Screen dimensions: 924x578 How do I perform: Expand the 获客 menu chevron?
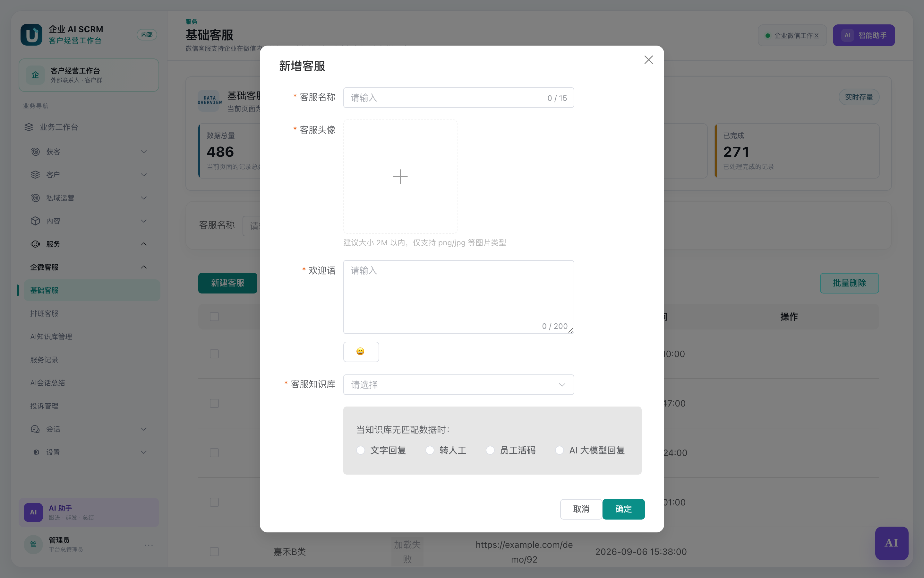(143, 152)
